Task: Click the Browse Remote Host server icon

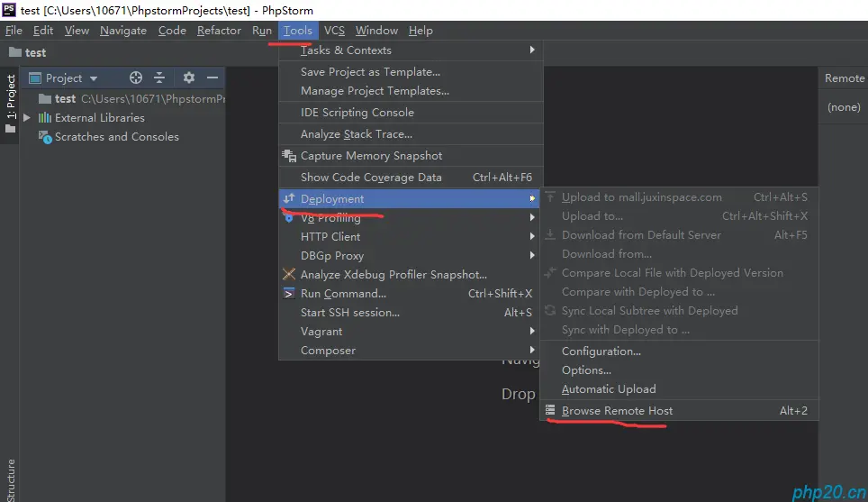Action: coord(549,410)
